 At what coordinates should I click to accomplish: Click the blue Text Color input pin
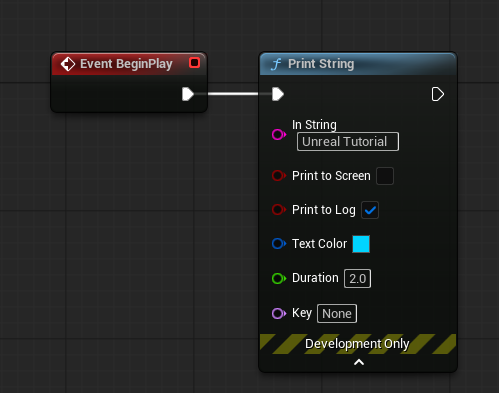[x=279, y=244]
